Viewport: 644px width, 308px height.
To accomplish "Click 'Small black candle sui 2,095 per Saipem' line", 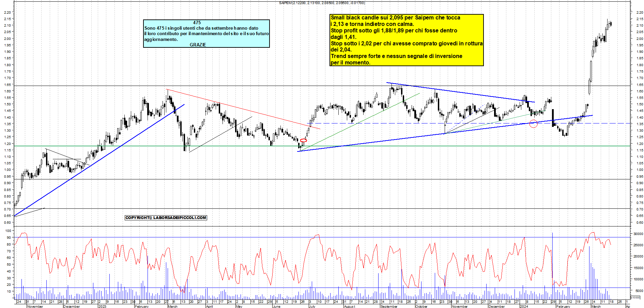I will pos(395,17).
